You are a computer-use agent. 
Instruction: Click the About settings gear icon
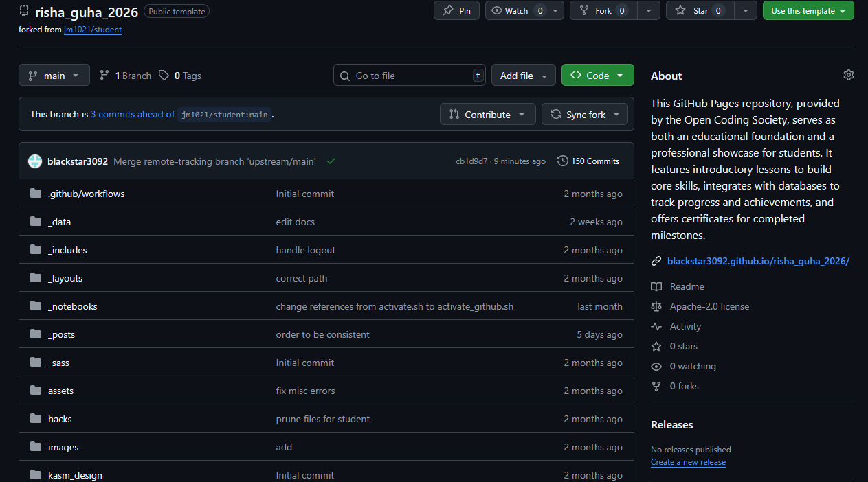(x=848, y=75)
